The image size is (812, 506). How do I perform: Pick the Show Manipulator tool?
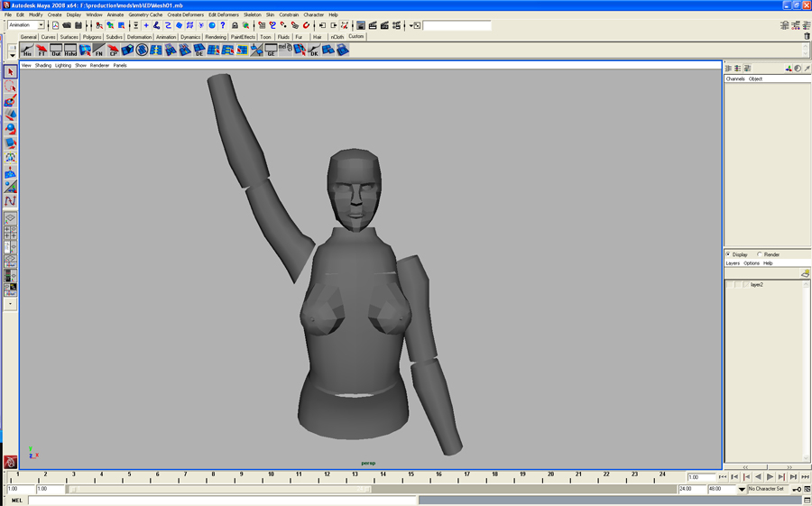click(x=10, y=186)
